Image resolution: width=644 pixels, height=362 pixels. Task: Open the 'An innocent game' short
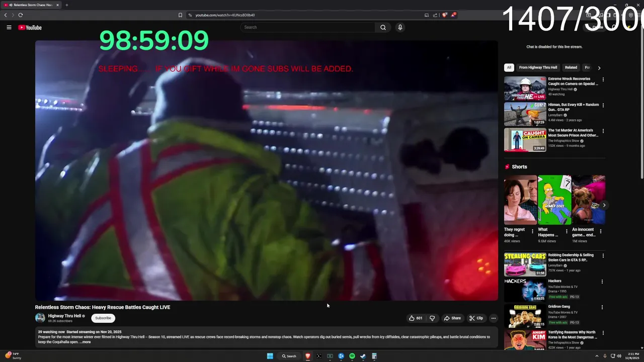pyautogui.click(x=588, y=200)
